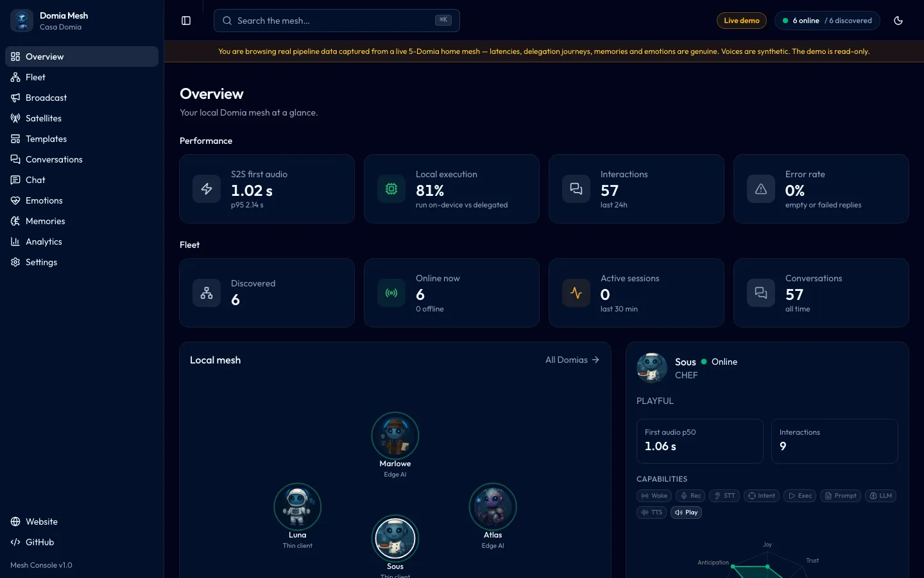Select the Marlowe node avatar
The width and height of the screenshot is (924, 578).
pos(395,435)
